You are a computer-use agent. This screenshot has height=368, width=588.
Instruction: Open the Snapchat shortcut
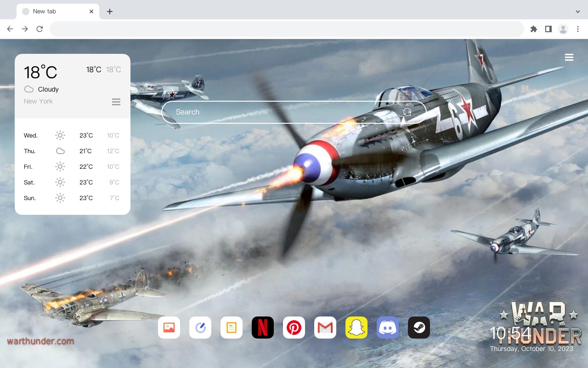point(356,328)
